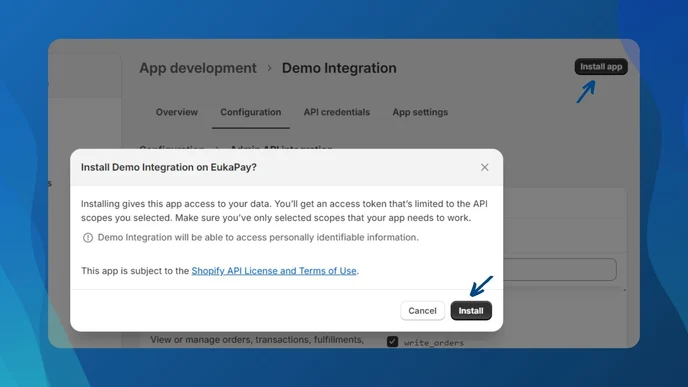Viewport: 688px width, 387px height.
Task: Click the dialog title 'Install Demo Integration on EukaPay?'
Action: click(168, 167)
